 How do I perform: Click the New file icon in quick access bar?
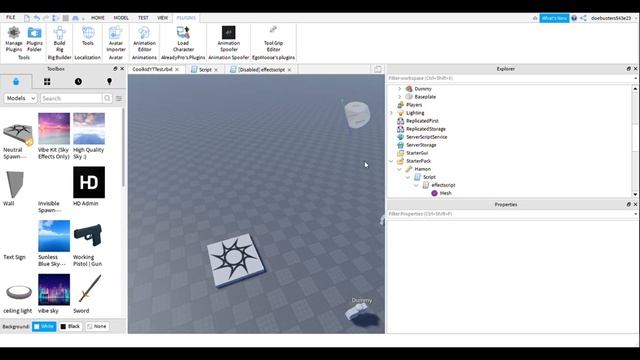27,18
